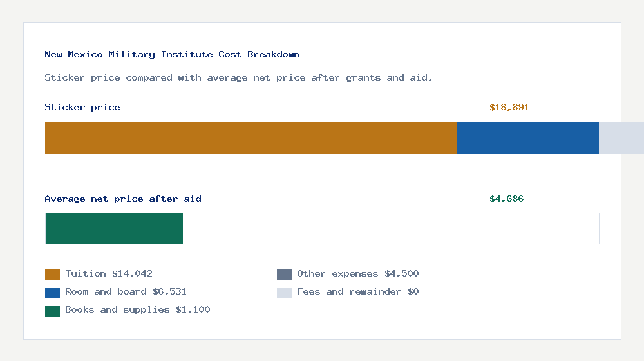Image resolution: width=644 pixels, height=361 pixels.
Task: Click the Room and board $6,531 text
Action: (126, 291)
